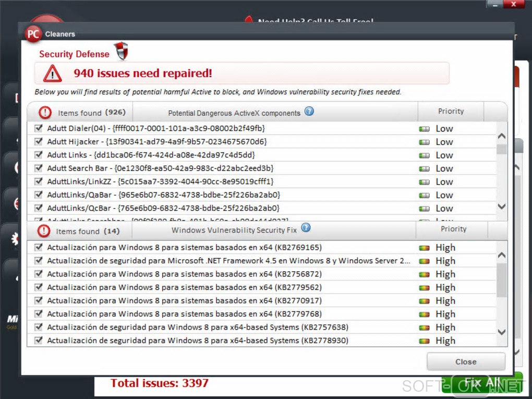Select the Adutt Search Bar row text

(x=160, y=168)
